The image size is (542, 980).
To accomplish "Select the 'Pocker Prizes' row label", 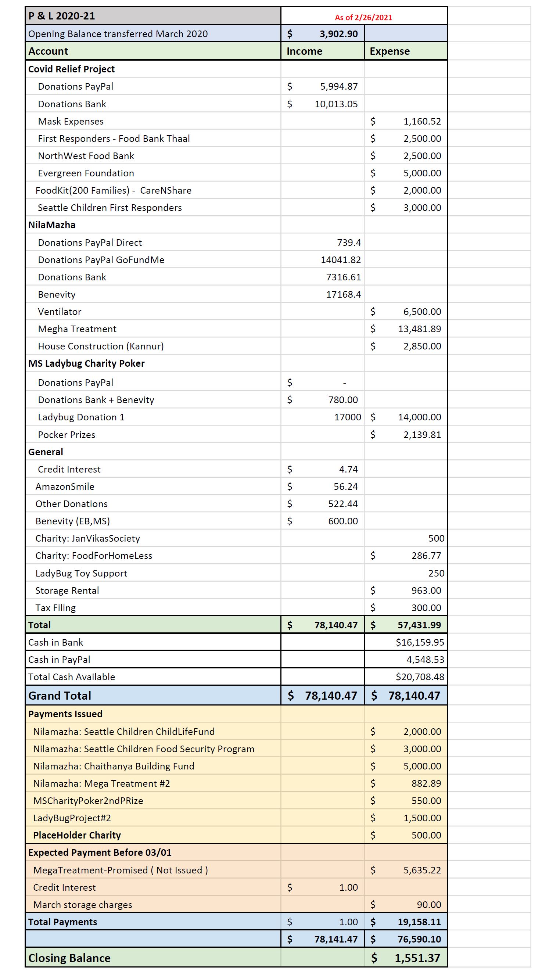I will 153,434.
